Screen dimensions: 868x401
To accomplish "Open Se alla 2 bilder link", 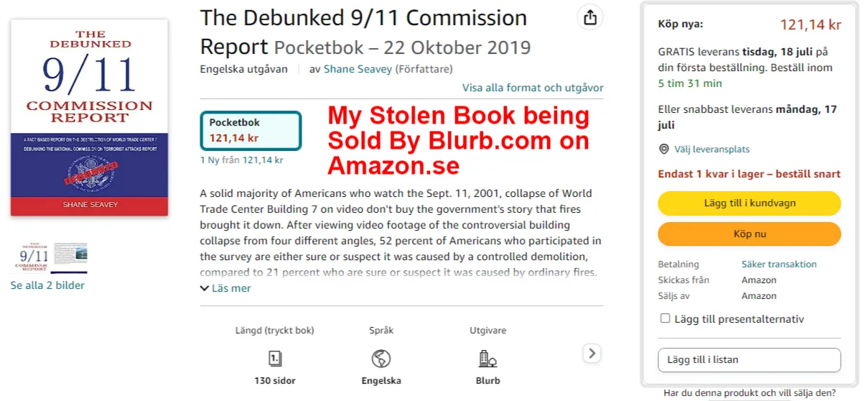I will (47, 285).
